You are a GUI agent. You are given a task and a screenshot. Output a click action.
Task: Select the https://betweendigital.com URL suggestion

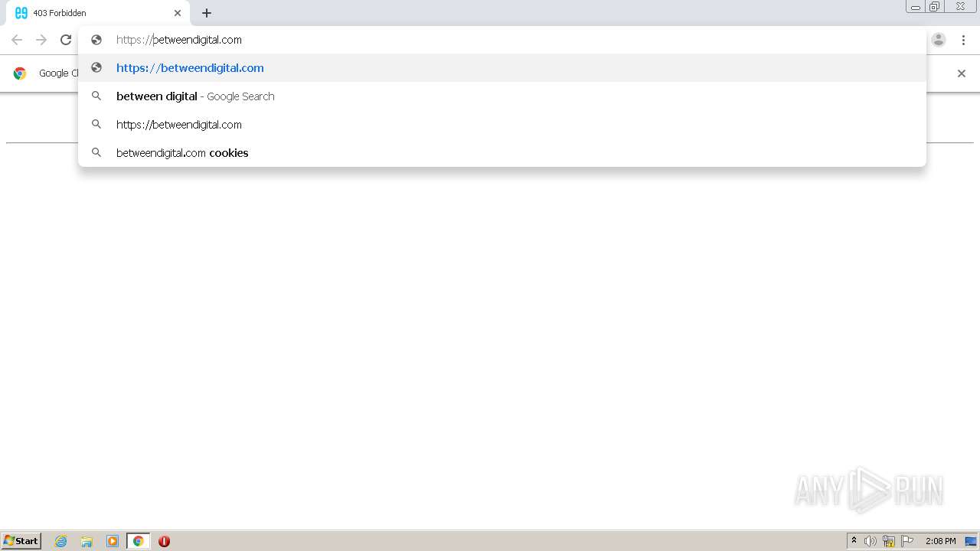[x=502, y=68]
